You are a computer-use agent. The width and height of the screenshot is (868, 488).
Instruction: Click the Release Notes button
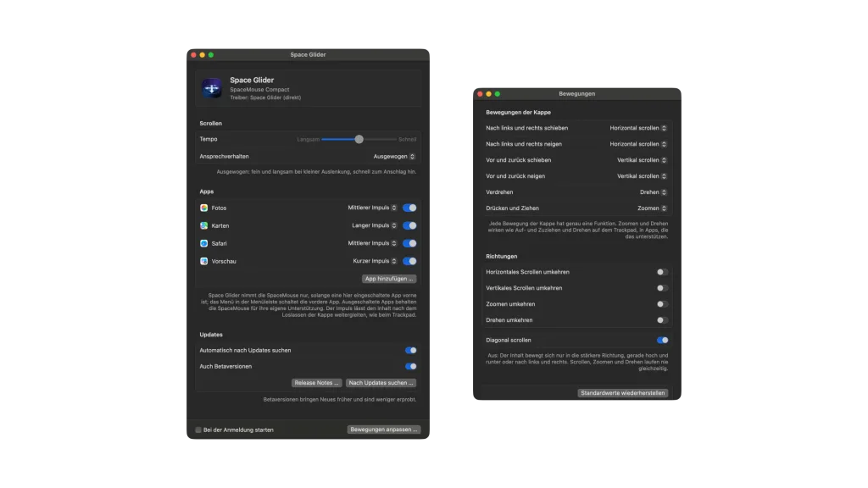pyautogui.click(x=316, y=383)
